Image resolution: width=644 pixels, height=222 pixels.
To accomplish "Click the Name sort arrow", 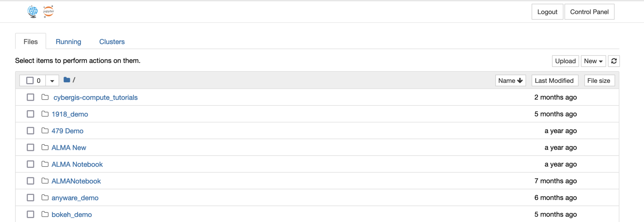I will coord(519,80).
